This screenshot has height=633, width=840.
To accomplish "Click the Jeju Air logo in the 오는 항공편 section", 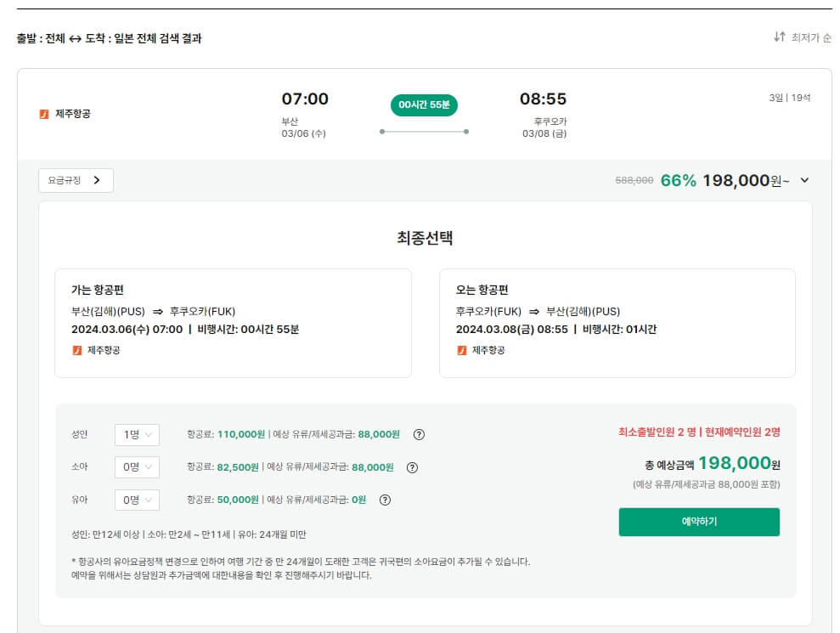I will click(463, 351).
